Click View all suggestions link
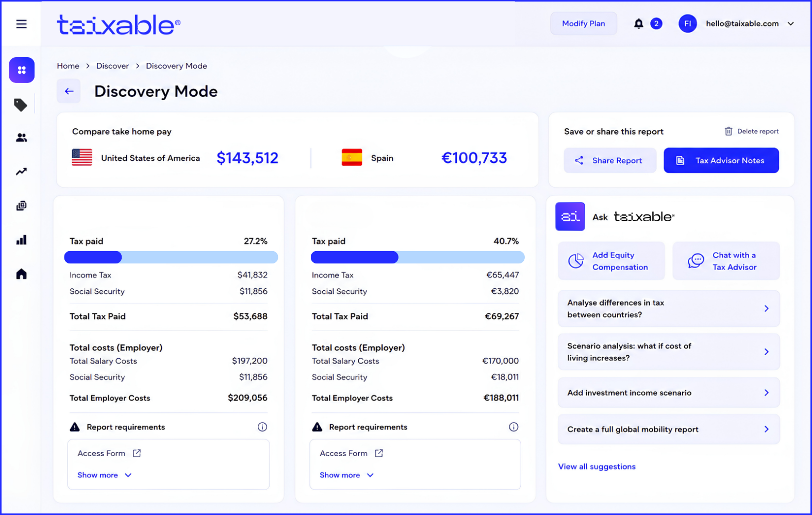 (x=597, y=467)
